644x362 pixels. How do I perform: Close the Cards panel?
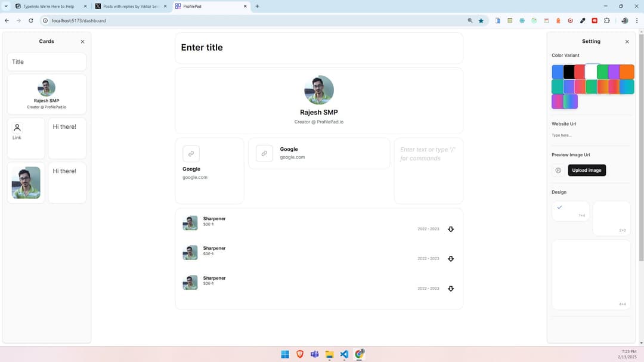coord(82,42)
